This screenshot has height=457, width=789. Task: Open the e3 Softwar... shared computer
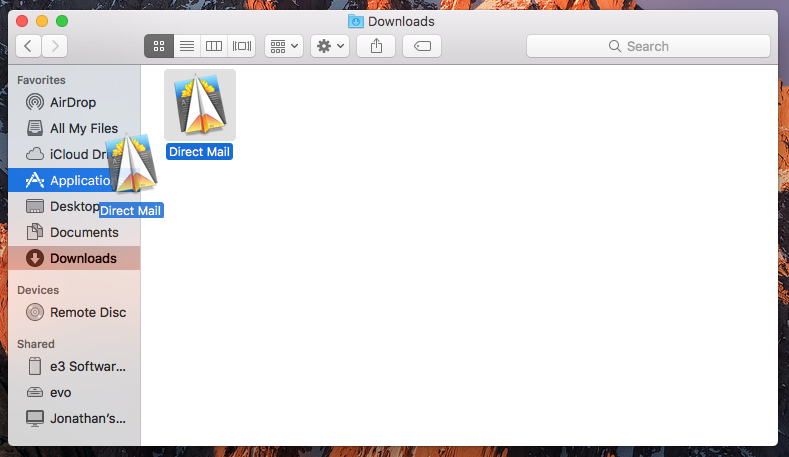[74, 366]
